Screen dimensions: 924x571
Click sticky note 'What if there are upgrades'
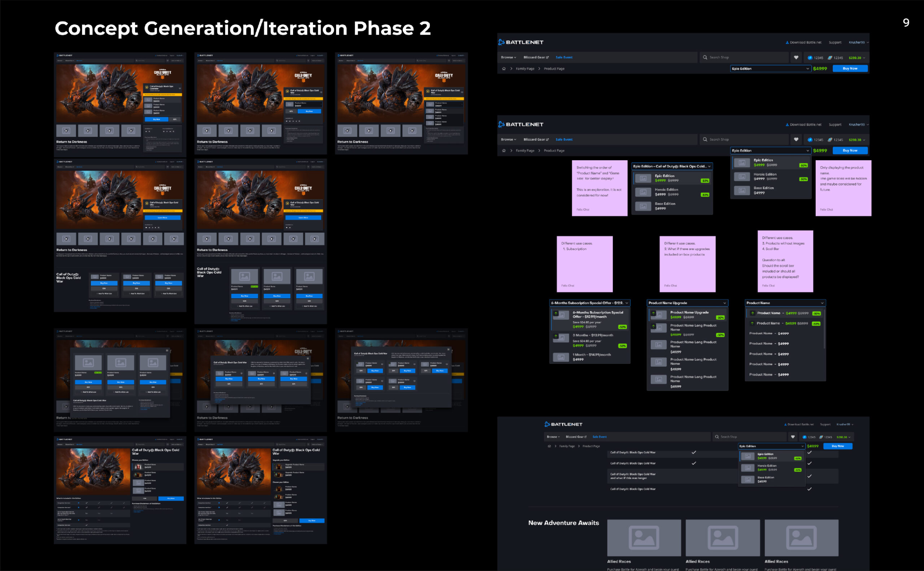tap(687, 264)
